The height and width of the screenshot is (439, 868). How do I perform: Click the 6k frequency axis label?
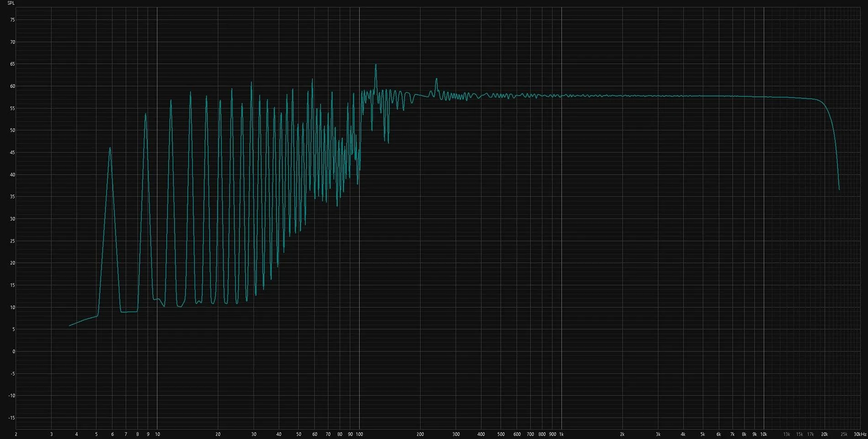(x=719, y=434)
